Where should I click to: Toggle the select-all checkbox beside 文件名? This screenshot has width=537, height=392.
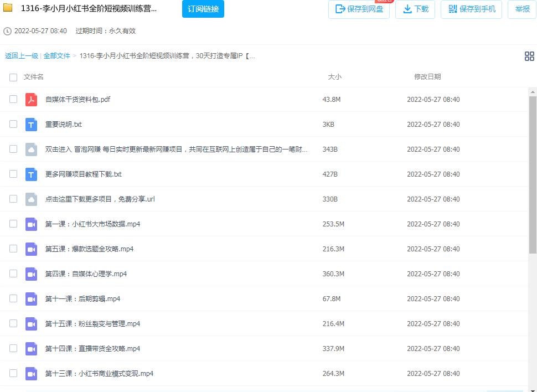[13, 77]
